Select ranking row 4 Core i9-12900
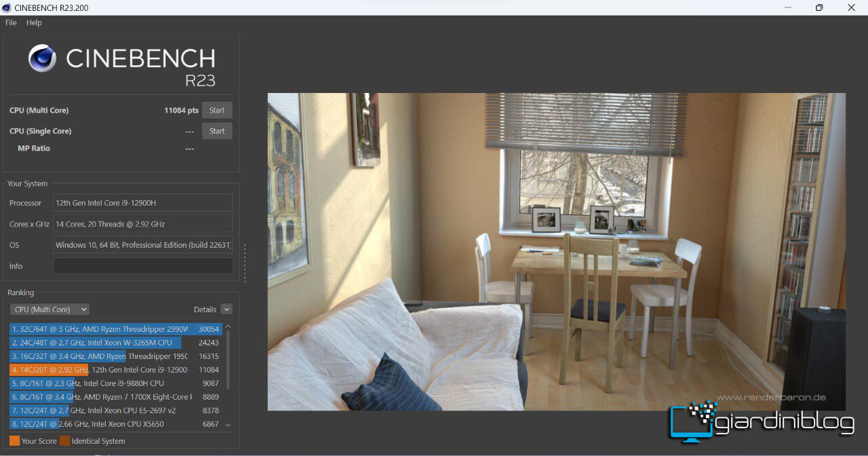 pos(116,370)
